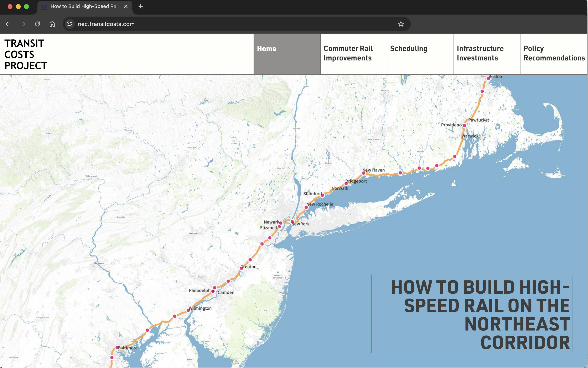
Task: Click the browser forward arrow
Action: (23, 24)
